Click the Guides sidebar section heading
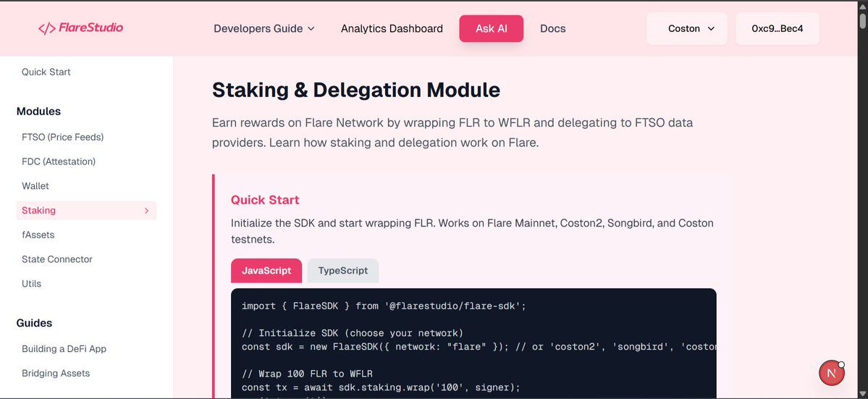The width and height of the screenshot is (868, 399). tap(34, 323)
